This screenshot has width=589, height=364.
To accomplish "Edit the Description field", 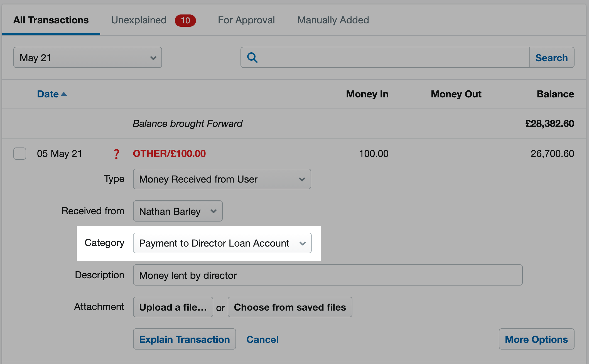I will pos(328,275).
